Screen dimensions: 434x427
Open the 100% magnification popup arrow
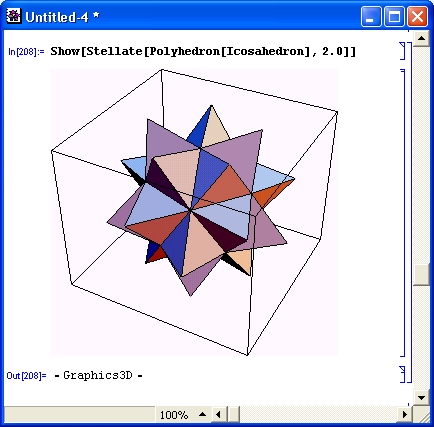point(202,415)
